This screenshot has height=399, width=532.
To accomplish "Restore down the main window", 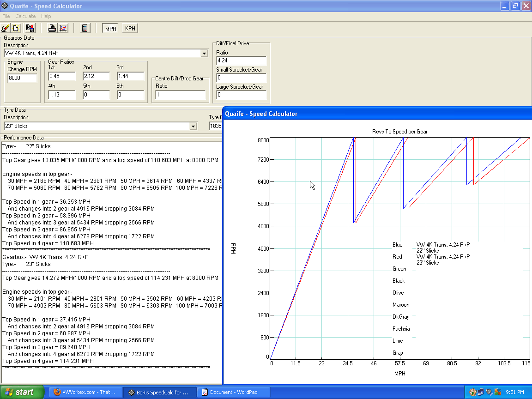I will [515, 6].
